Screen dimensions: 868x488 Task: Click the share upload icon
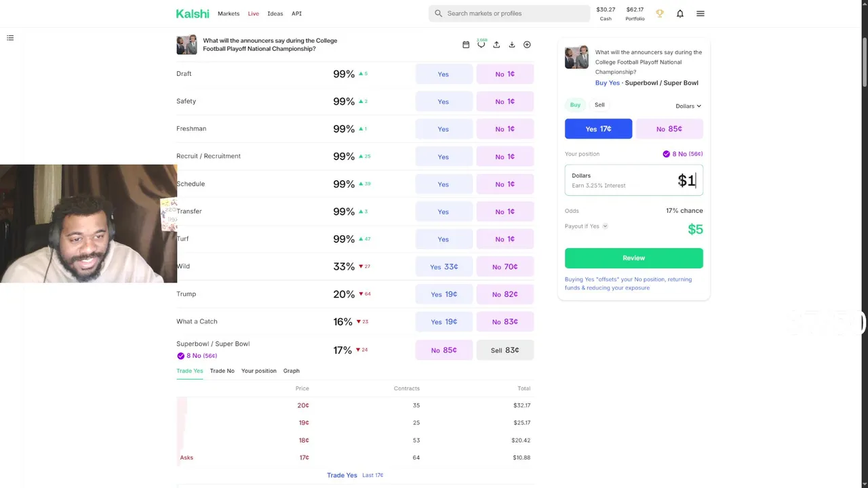(496, 45)
